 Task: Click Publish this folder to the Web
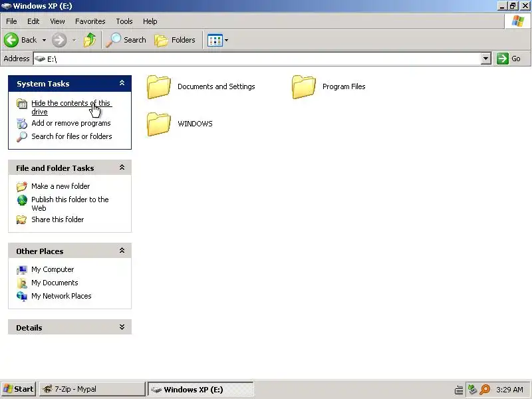(x=70, y=203)
